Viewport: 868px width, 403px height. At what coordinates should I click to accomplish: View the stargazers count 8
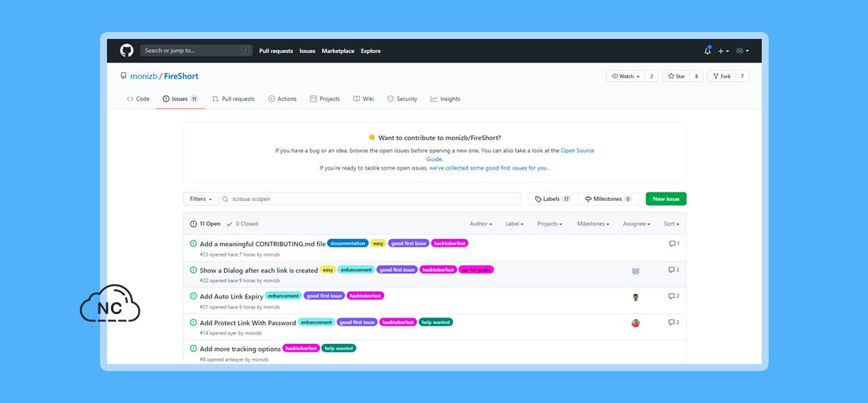pos(696,76)
